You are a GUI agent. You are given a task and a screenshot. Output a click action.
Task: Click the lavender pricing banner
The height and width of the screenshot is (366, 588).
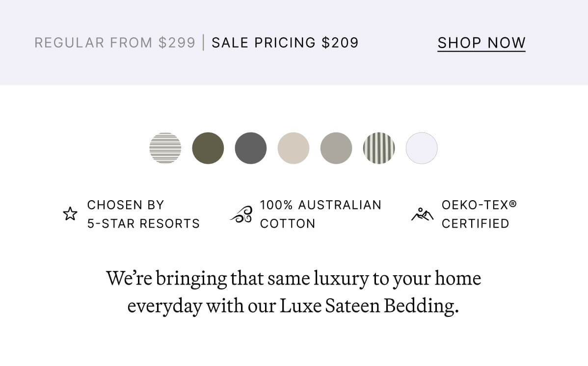click(x=294, y=43)
